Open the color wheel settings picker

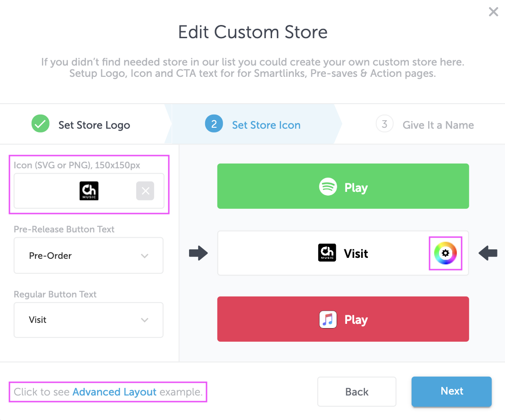pyautogui.click(x=445, y=253)
